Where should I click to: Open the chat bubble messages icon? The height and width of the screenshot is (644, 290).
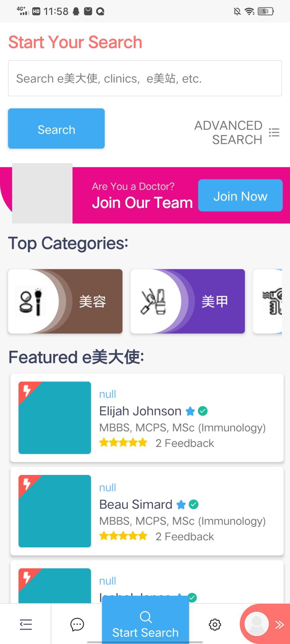[77, 625]
